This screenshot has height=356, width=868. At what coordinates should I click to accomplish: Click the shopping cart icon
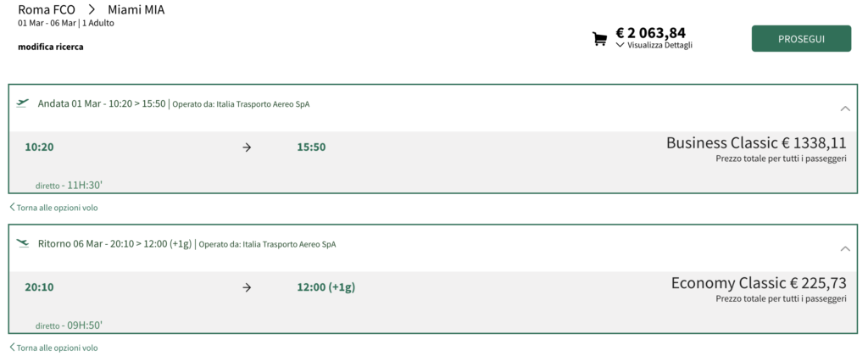599,39
